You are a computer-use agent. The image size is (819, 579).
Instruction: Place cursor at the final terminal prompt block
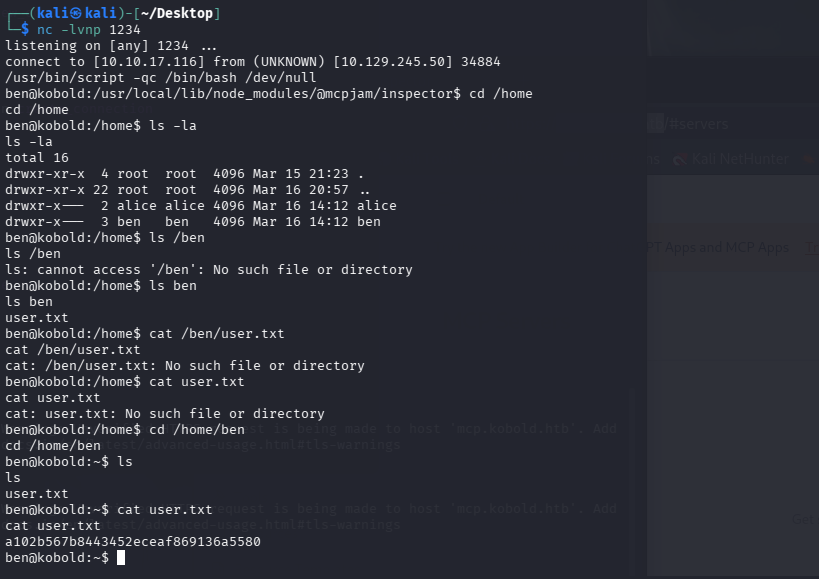[x=121, y=557]
